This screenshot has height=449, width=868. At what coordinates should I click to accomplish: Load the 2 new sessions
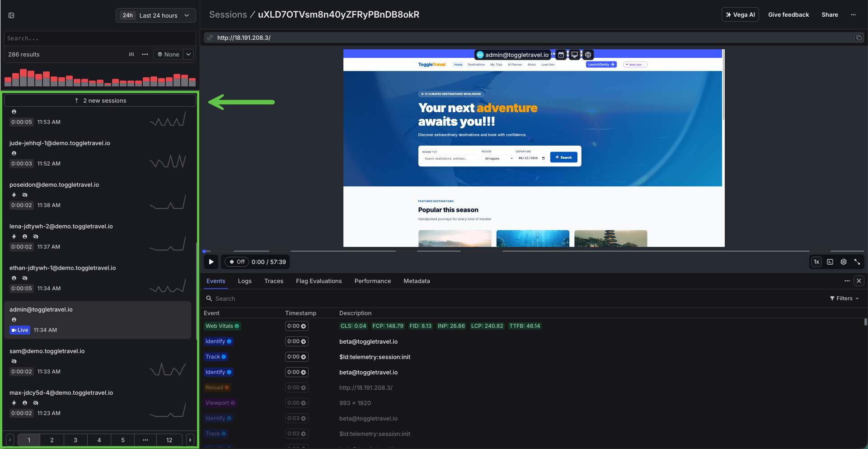tap(100, 100)
